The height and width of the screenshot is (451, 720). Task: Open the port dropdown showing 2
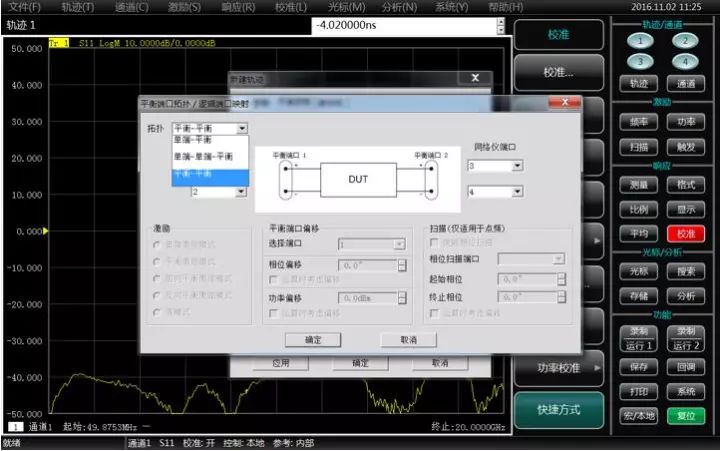tap(241, 192)
